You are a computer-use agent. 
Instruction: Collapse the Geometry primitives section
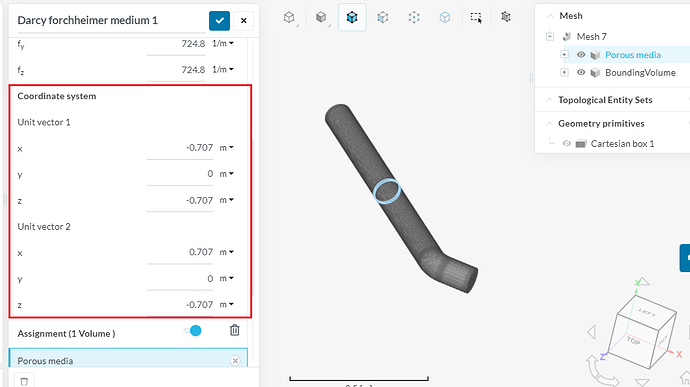pos(549,124)
